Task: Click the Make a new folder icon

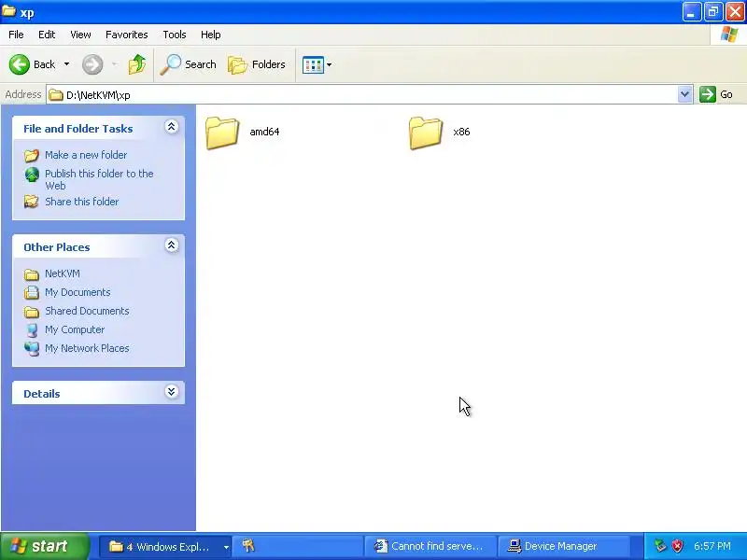Action: [32, 155]
